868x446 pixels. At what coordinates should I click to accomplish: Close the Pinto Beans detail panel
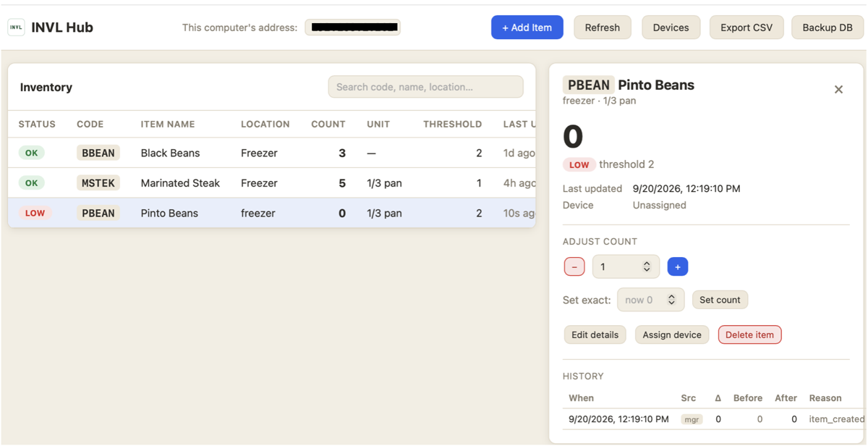(x=838, y=90)
